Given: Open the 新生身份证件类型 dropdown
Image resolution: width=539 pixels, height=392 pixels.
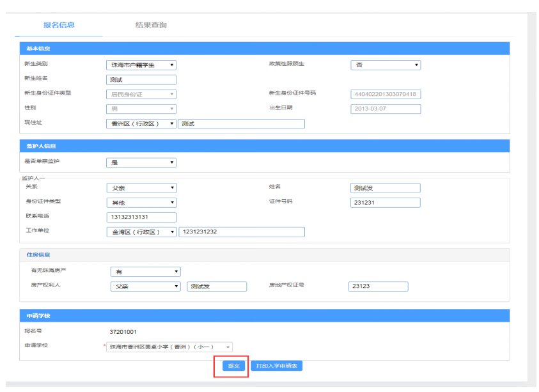Looking at the screenshot, I should [x=141, y=94].
